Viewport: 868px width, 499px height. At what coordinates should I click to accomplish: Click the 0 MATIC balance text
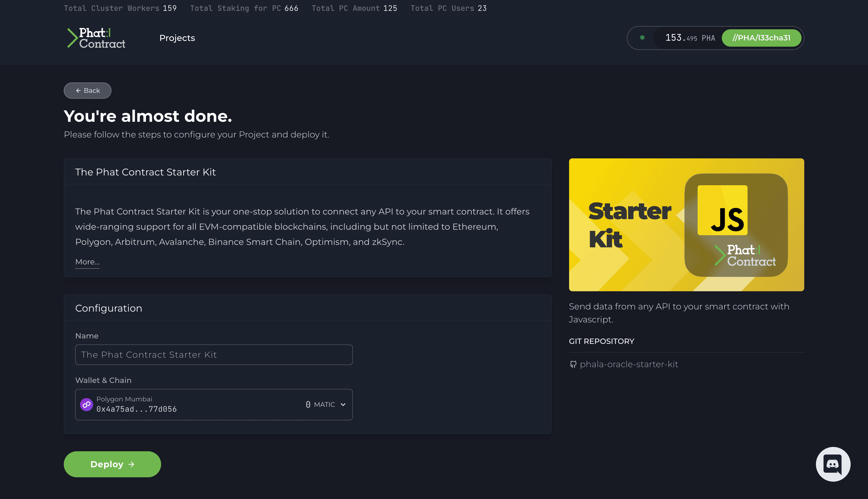pos(320,404)
